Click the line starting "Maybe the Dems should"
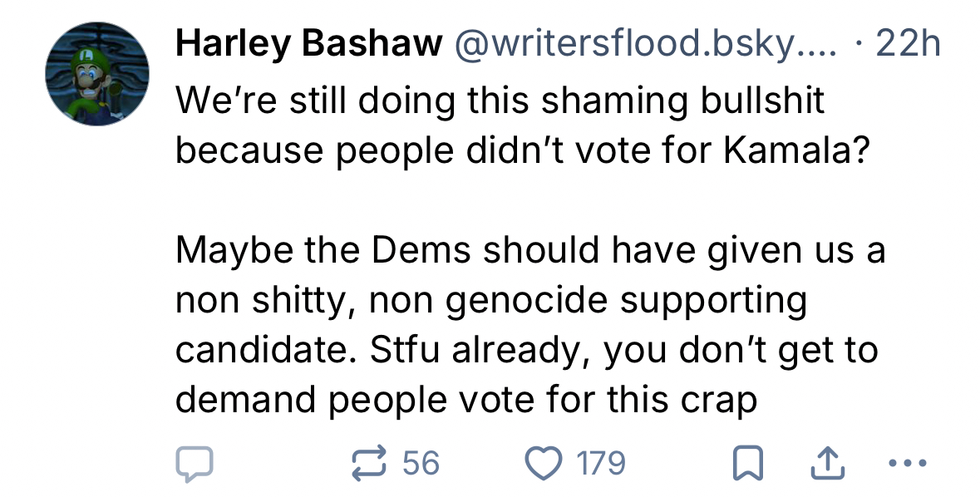Screen dimensions: 980x497 (529, 251)
